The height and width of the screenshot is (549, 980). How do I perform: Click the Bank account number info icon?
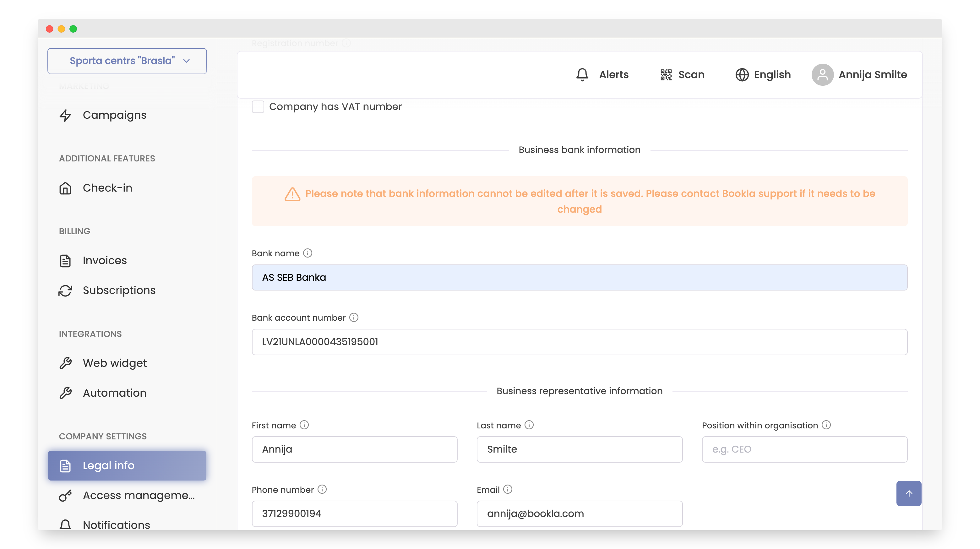[x=354, y=317]
